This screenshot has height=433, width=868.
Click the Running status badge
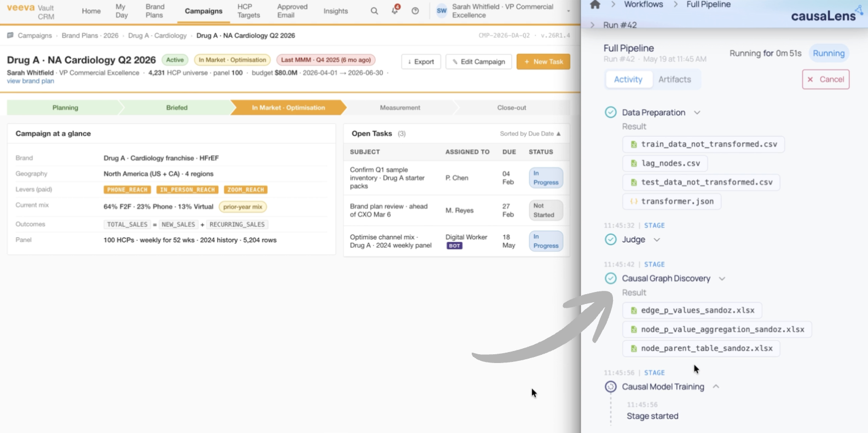tap(829, 53)
